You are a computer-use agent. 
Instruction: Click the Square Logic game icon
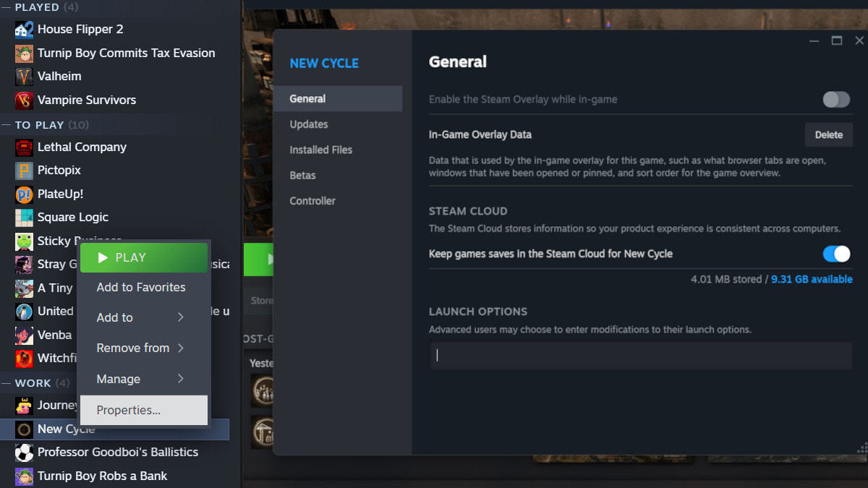[x=25, y=218]
